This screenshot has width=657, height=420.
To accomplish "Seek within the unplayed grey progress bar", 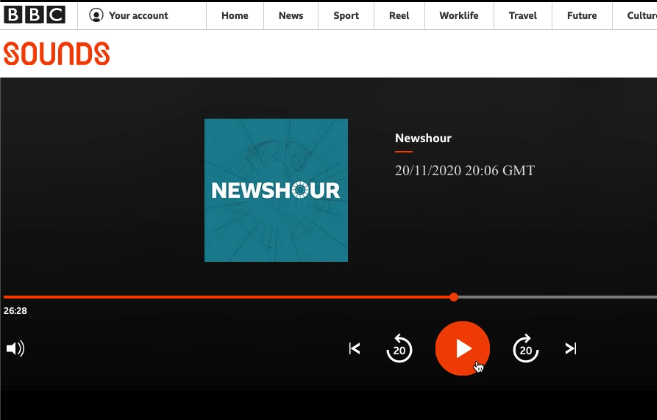I will tap(557, 297).
